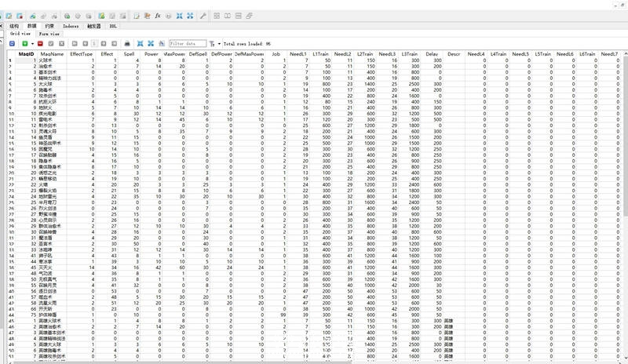Go to the previous data page
The height and width of the screenshot is (364, 628).
86,43
